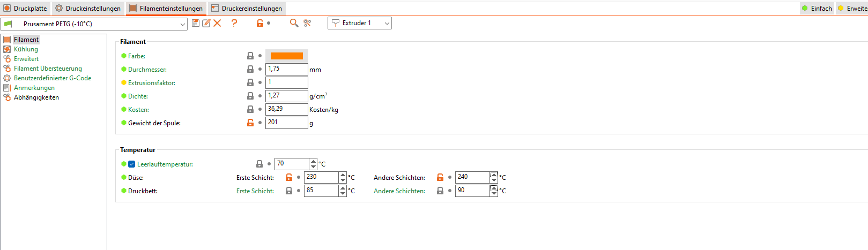
Task: Click the Kosten input field
Action: point(287,109)
